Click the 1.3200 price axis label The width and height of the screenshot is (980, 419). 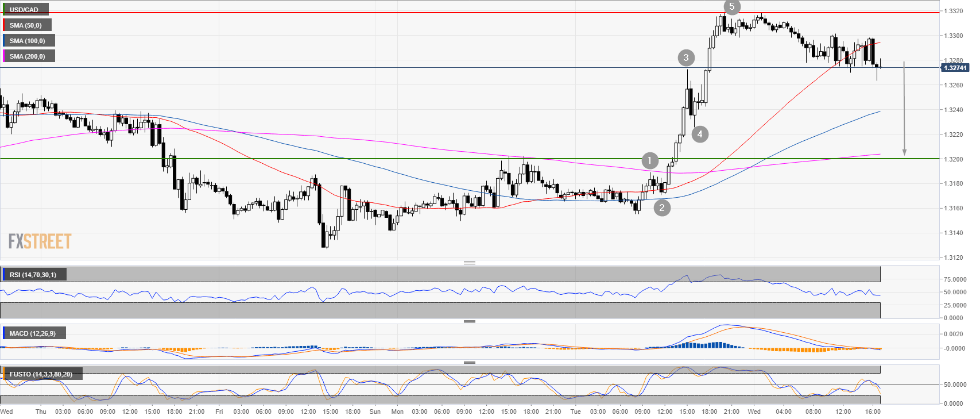(x=955, y=159)
